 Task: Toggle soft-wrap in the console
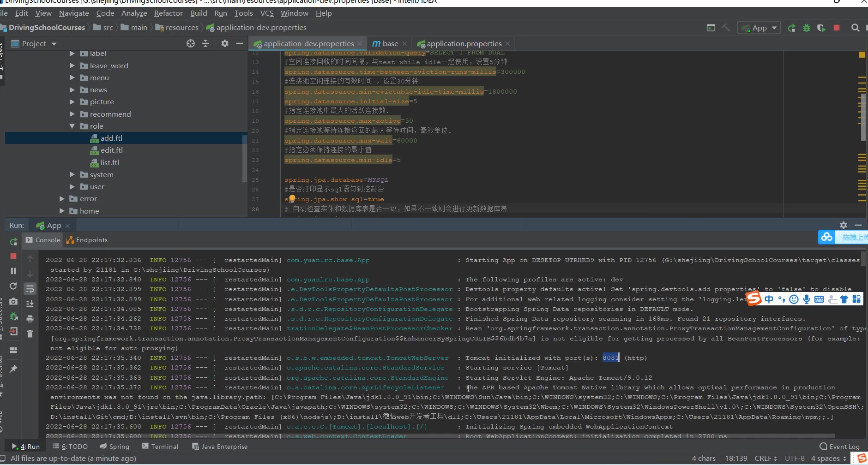(x=30, y=289)
